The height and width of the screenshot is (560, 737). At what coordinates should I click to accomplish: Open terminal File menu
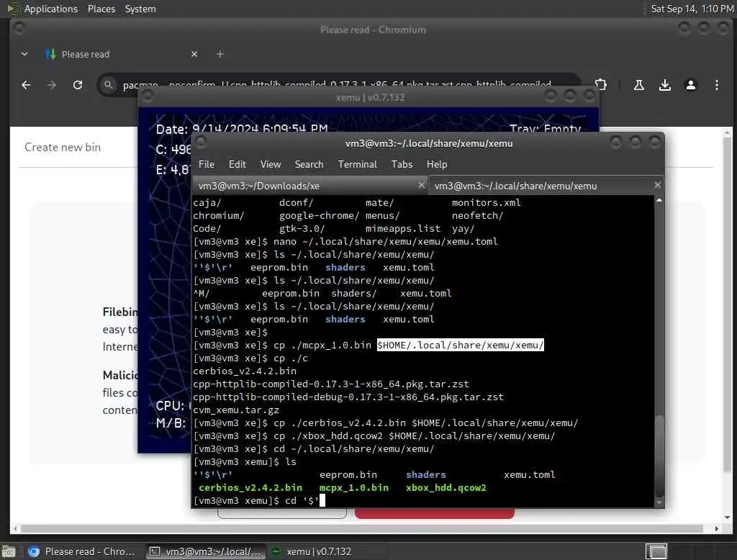(x=207, y=165)
